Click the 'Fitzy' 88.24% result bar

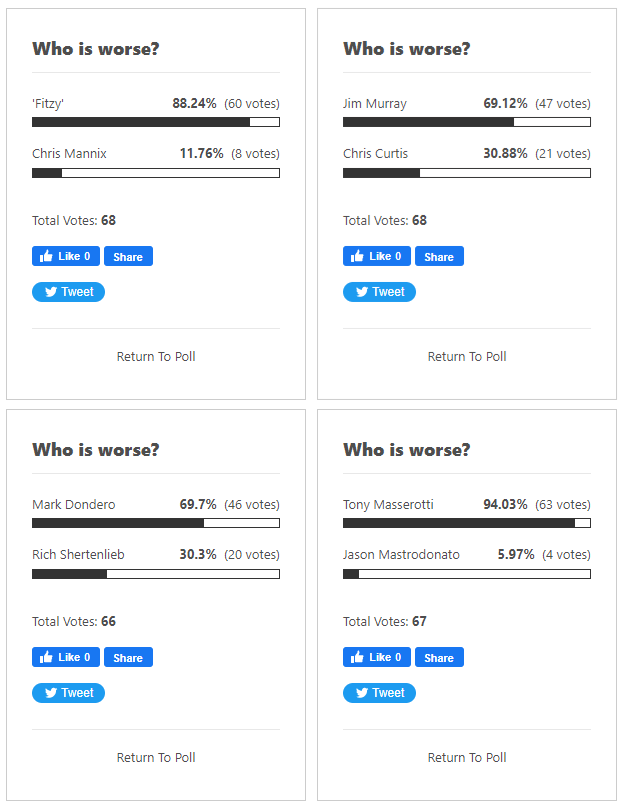(156, 122)
